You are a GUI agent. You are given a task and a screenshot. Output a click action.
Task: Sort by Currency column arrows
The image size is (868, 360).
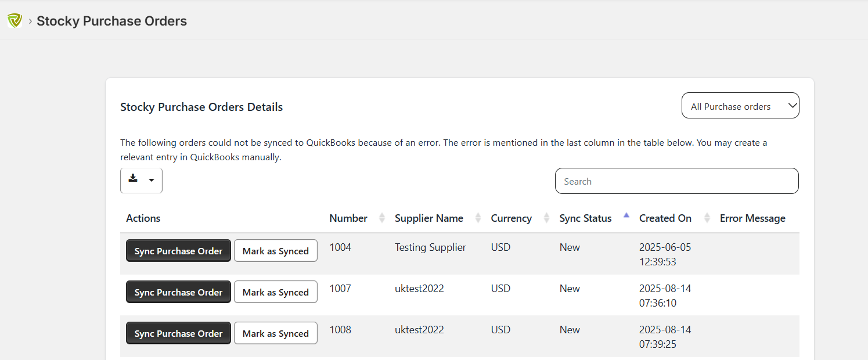click(x=546, y=218)
